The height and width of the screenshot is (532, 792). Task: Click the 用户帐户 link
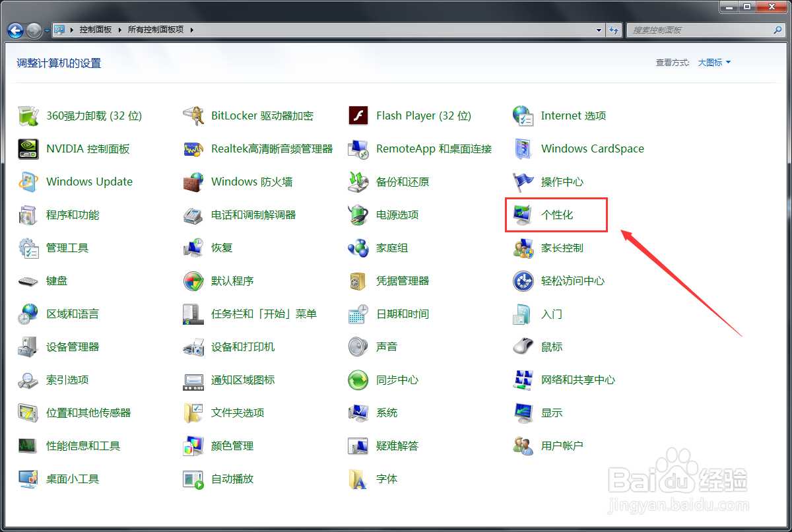pos(562,446)
